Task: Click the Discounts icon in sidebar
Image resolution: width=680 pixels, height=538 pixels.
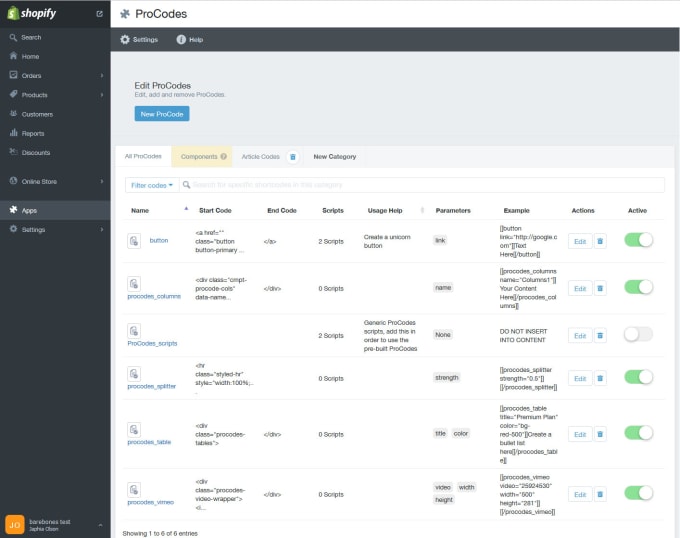Action: click(13, 152)
